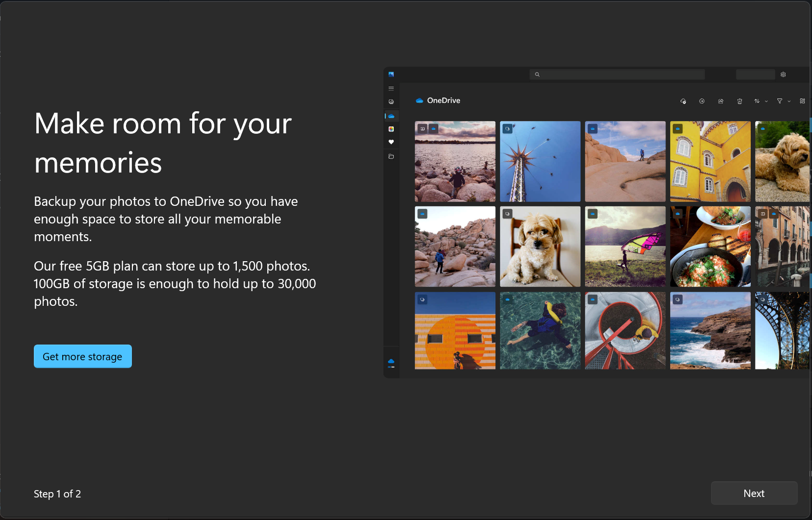Image resolution: width=812 pixels, height=520 pixels.
Task: Open the dog on chair photo
Action: pos(540,247)
